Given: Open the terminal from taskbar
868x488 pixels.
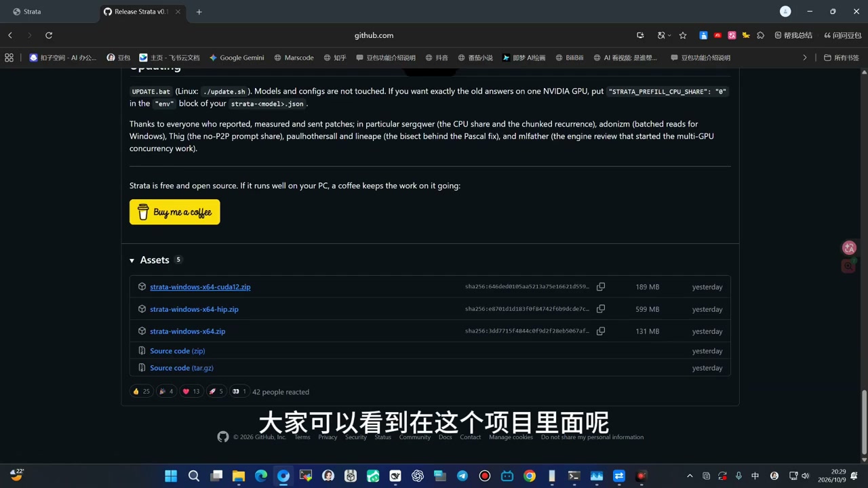Looking at the screenshot, I should click(x=574, y=476).
